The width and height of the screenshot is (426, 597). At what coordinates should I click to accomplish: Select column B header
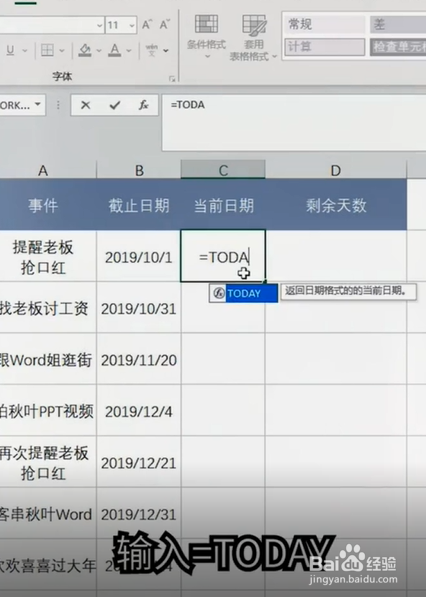[139, 170]
